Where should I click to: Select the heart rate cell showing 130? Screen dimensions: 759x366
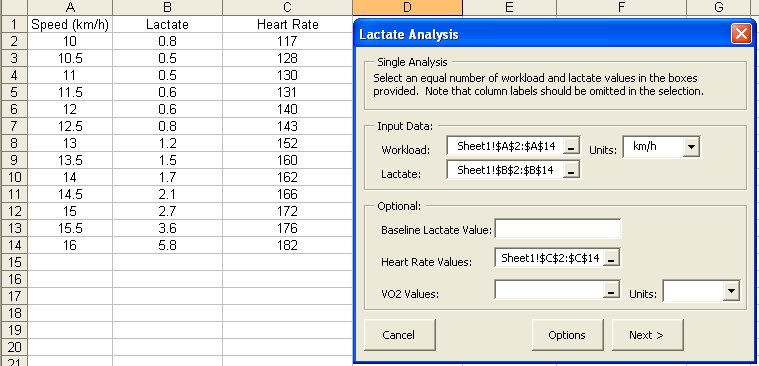point(288,76)
